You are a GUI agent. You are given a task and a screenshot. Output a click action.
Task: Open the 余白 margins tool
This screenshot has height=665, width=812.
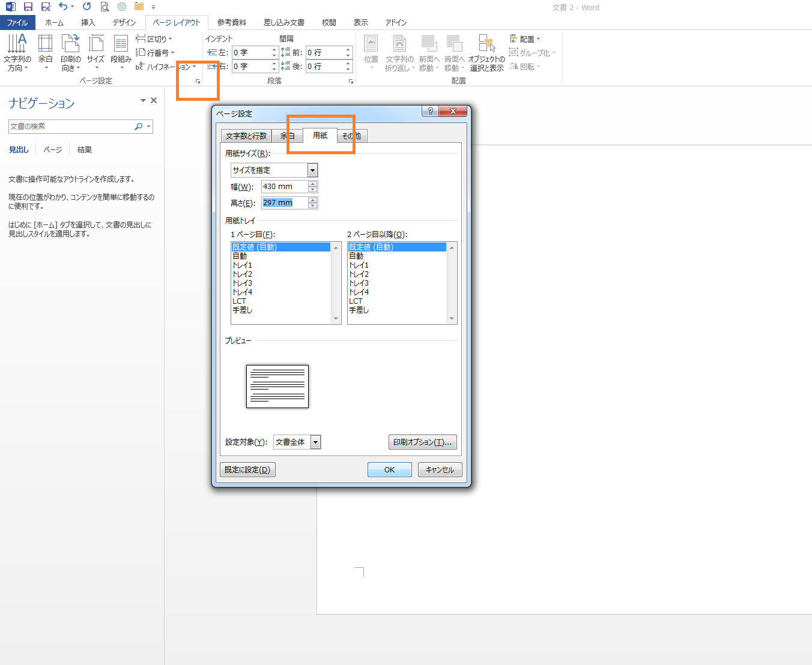click(46, 53)
